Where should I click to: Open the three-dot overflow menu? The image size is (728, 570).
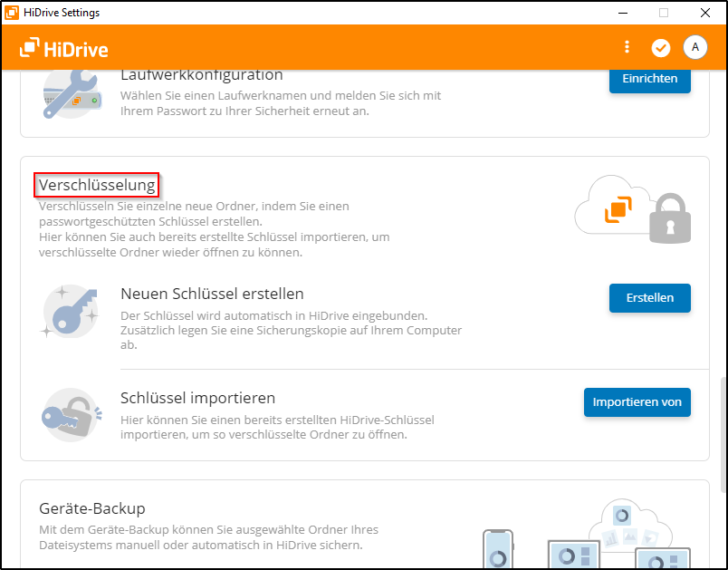pyautogui.click(x=627, y=47)
